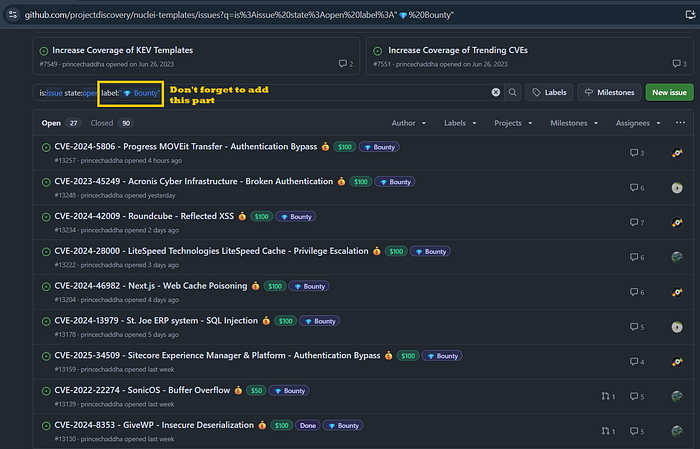700x449 pixels.
Task: Click $100 label on Acronis issue
Action: pyautogui.click(x=361, y=182)
